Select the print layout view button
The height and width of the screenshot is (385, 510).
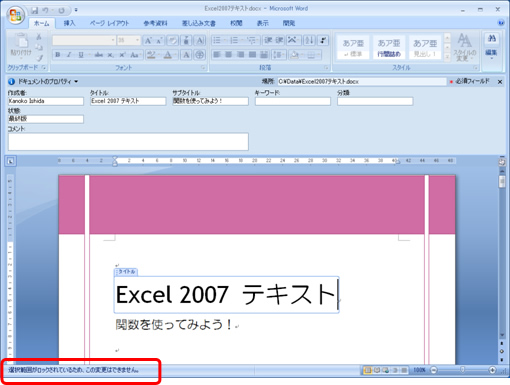[x=368, y=370]
